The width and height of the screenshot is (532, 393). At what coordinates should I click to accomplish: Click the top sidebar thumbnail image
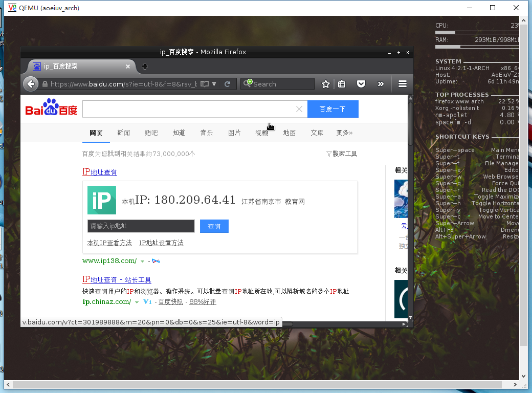[401, 199]
